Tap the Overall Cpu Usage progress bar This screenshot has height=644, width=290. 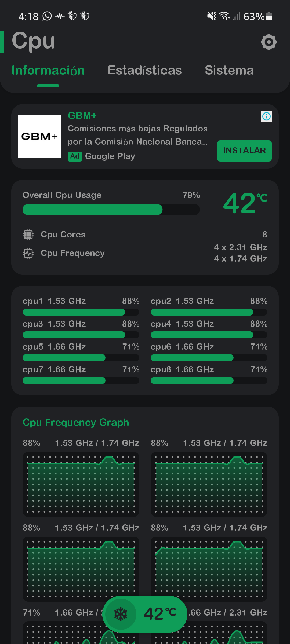[111, 210]
